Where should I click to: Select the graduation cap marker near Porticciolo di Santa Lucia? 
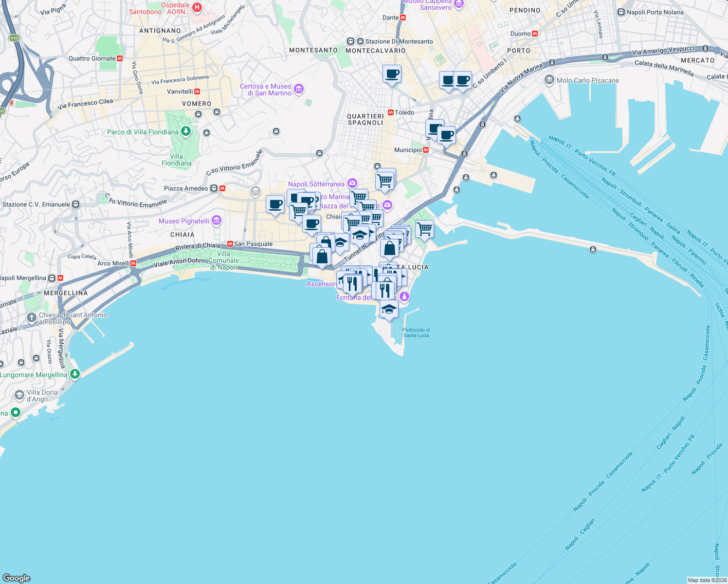pos(389,308)
